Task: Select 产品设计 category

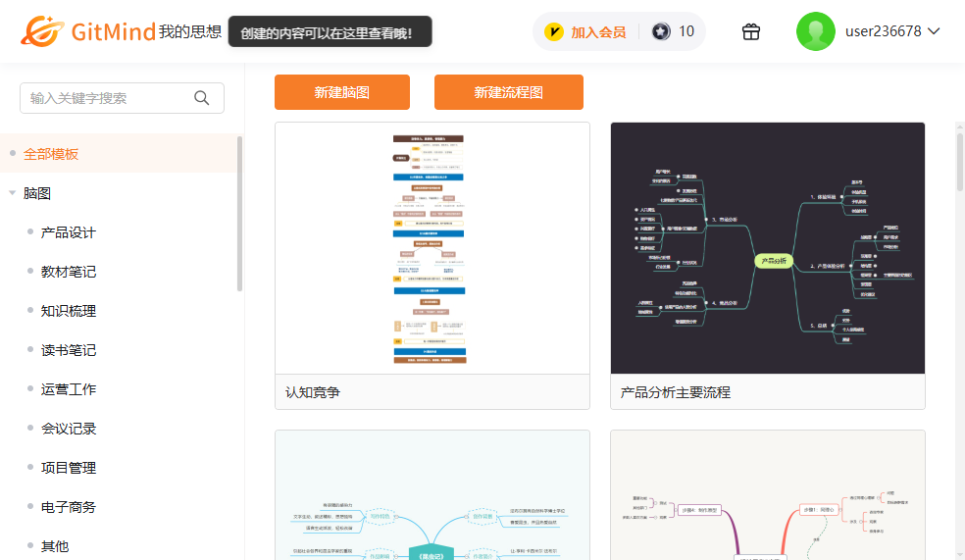Action: (x=69, y=232)
